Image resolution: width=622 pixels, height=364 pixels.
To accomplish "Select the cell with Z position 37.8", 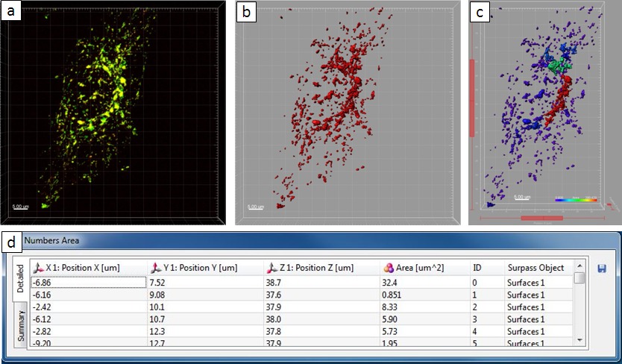I will 321,331.
